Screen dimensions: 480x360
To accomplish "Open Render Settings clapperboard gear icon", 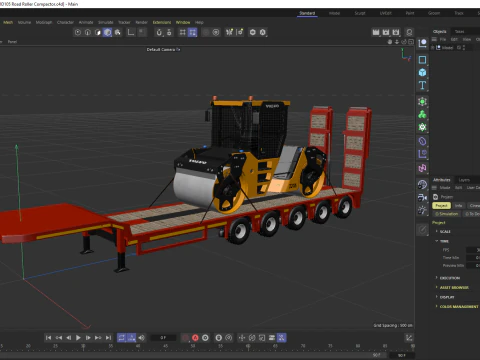I will pos(396,32).
